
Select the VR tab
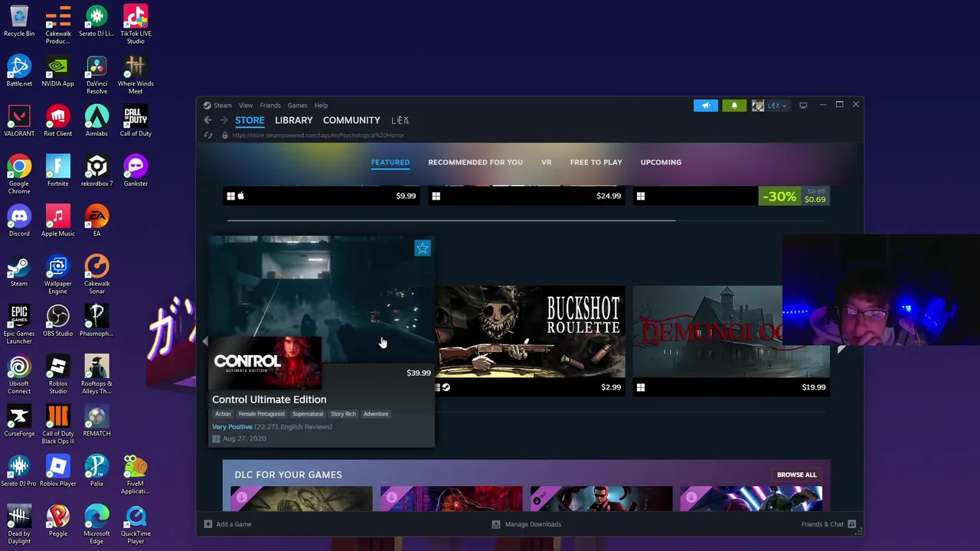pyautogui.click(x=547, y=162)
